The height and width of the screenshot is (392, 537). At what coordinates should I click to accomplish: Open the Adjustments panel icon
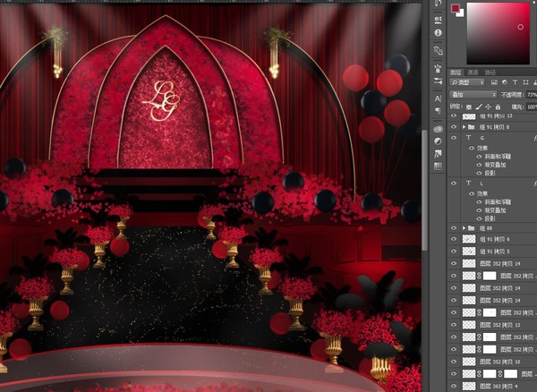point(438,141)
